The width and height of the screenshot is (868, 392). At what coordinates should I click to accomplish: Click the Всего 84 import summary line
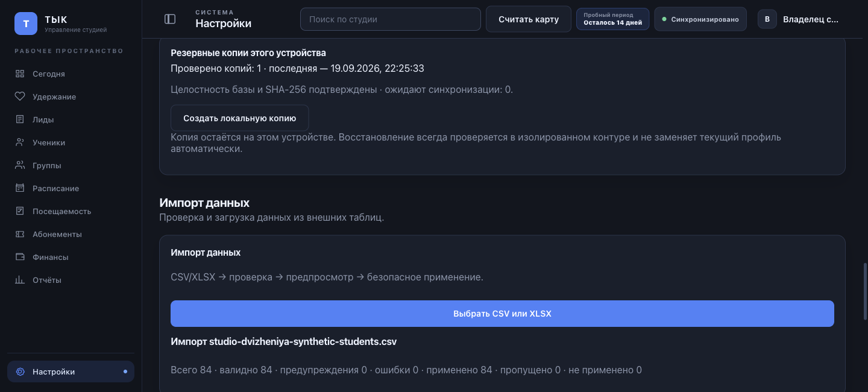coord(406,370)
